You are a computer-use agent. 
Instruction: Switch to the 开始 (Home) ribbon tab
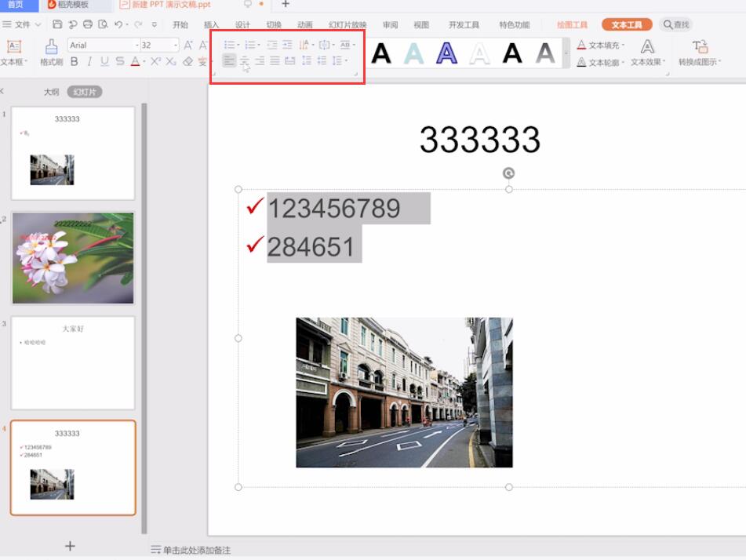(180, 25)
